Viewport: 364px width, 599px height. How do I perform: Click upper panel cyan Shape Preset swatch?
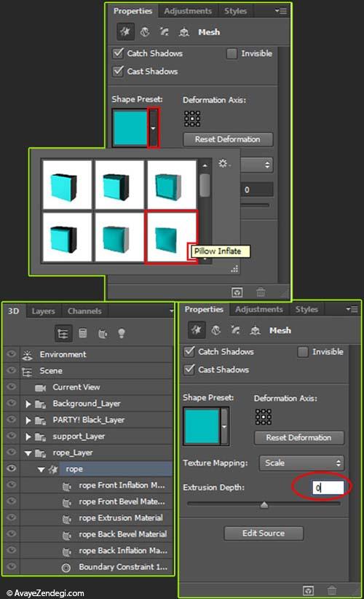130,128
